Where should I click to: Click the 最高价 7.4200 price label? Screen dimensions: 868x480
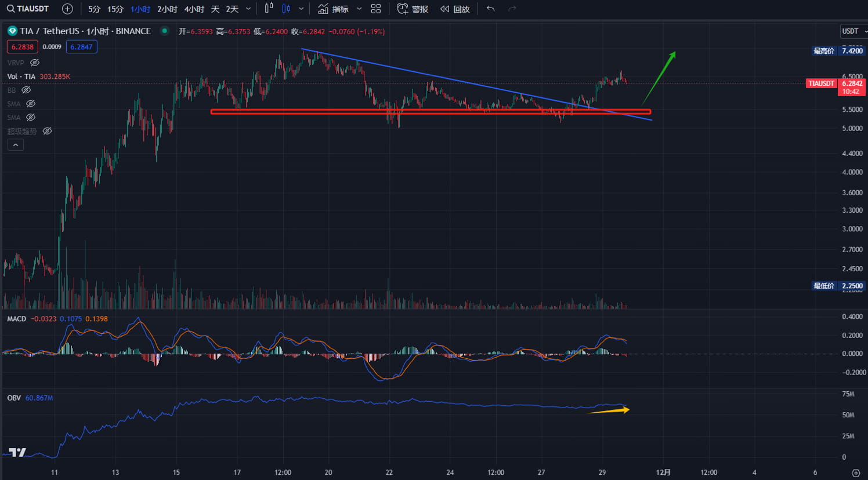838,51
